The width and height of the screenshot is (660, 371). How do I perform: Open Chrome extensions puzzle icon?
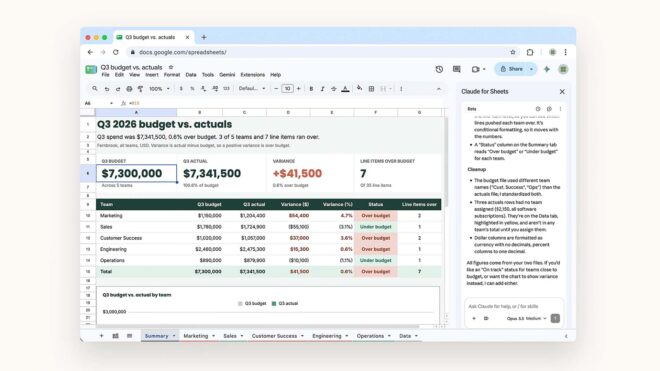[x=530, y=52]
